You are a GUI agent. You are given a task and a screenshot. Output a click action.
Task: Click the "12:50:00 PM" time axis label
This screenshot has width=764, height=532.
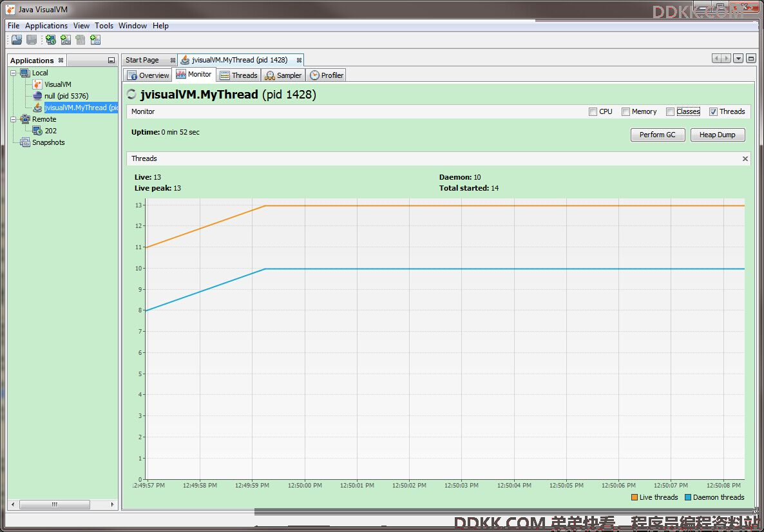(305, 486)
